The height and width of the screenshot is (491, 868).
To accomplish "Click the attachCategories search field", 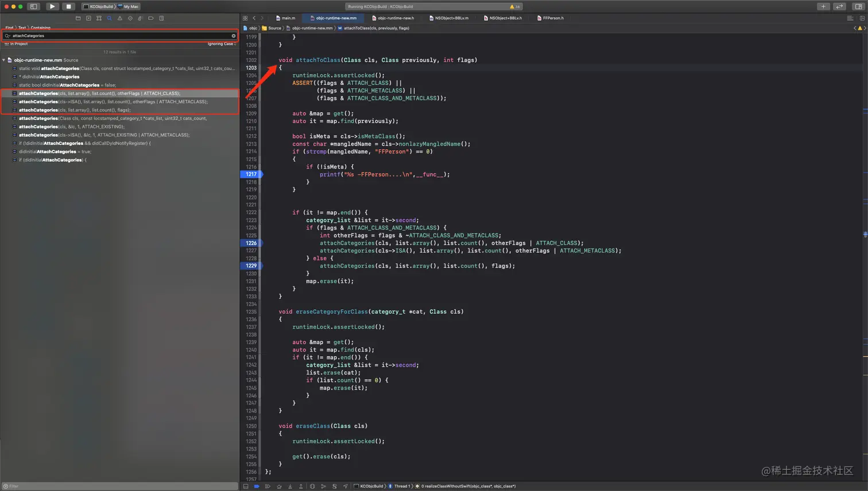I will [x=120, y=36].
